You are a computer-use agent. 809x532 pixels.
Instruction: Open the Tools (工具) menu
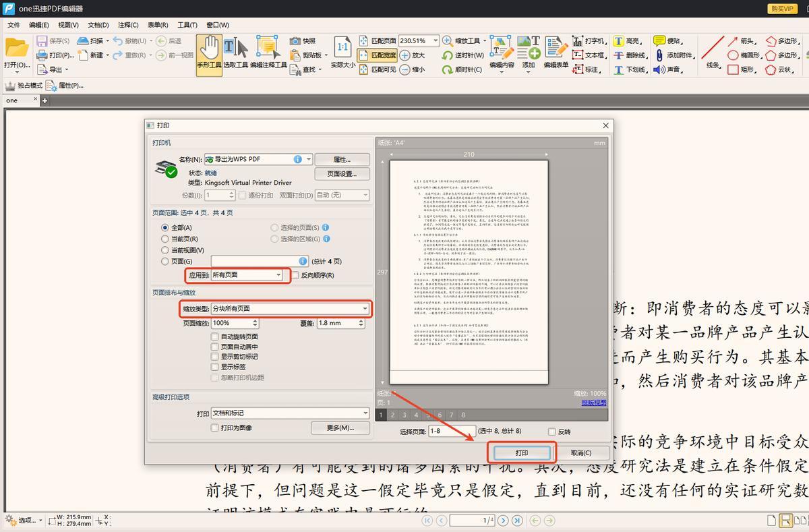pyautogui.click(x=187, y=25)
